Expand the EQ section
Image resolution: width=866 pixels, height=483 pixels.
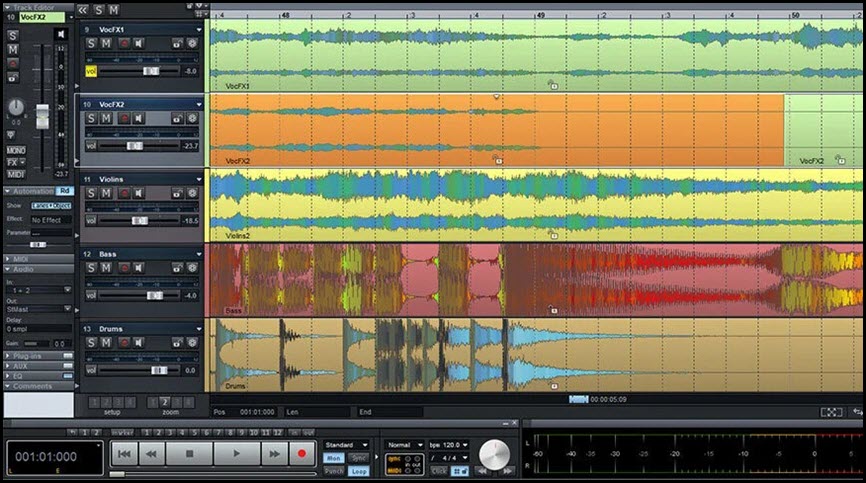pyautogui.click(x=8, y=376)
